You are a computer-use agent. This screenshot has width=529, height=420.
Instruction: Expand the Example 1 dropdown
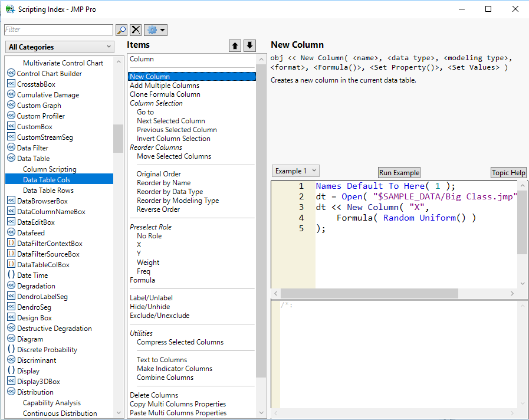point(295,171)
